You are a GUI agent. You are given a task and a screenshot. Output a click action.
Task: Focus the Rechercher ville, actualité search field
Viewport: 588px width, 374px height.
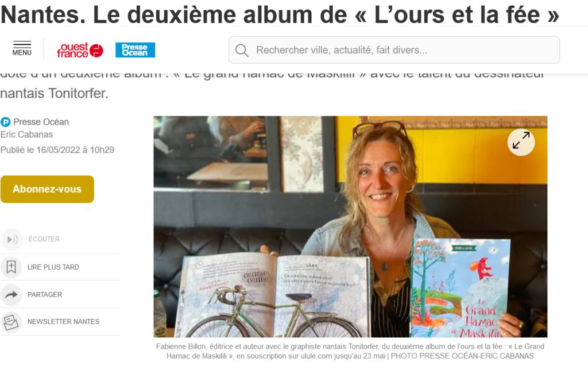tap(394, 50)
